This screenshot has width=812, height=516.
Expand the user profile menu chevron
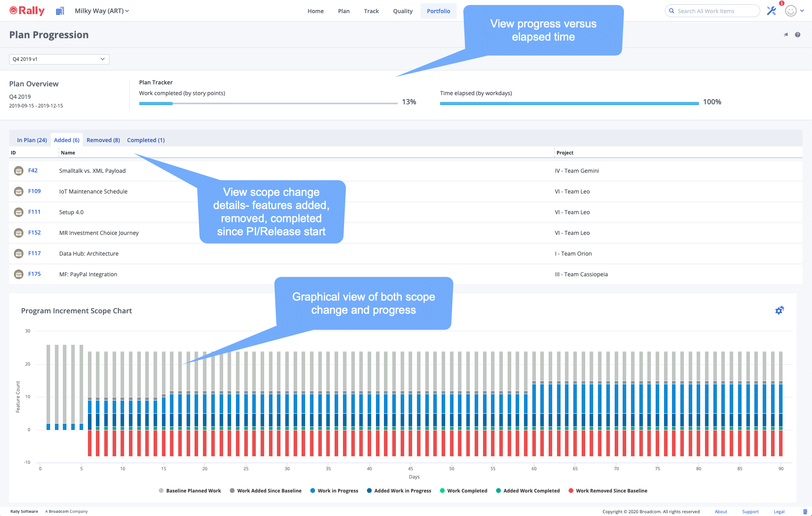point(802,11)
